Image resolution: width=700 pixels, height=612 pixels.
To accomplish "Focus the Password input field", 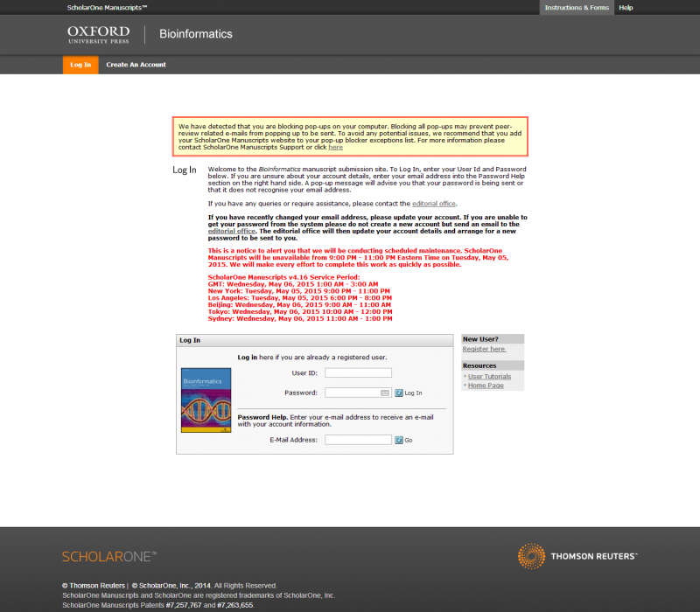I will coord(358,393).
